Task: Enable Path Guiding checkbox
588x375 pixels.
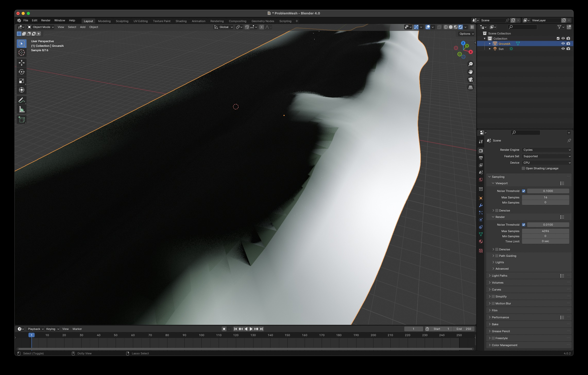Action: pyautogui.click(x=497, y=256)
